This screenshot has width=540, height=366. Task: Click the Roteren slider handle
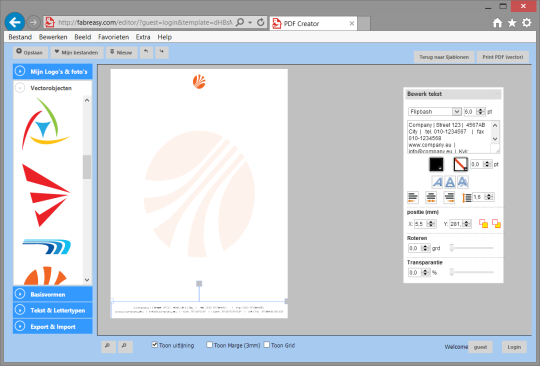pyautogui.click(x=452, y=248)
